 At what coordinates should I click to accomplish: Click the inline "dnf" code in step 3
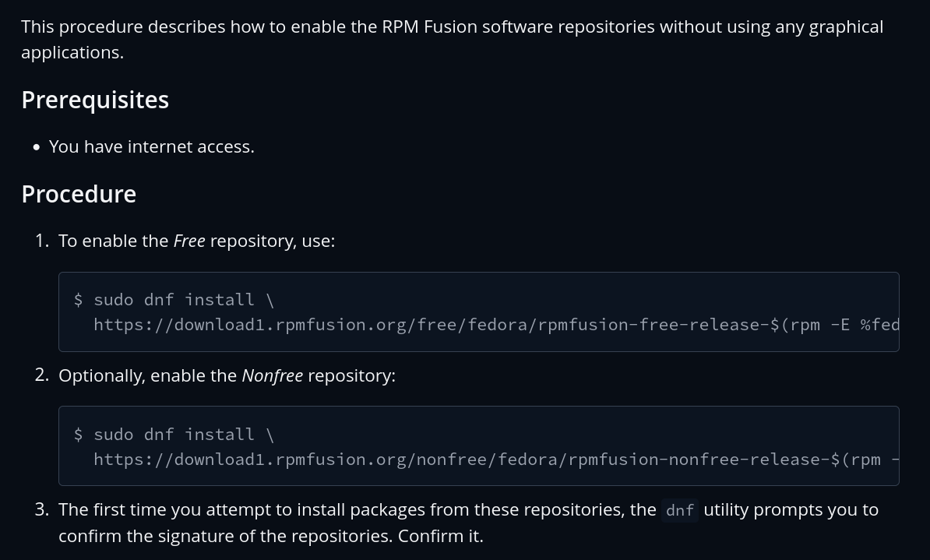tap(680, 510)
